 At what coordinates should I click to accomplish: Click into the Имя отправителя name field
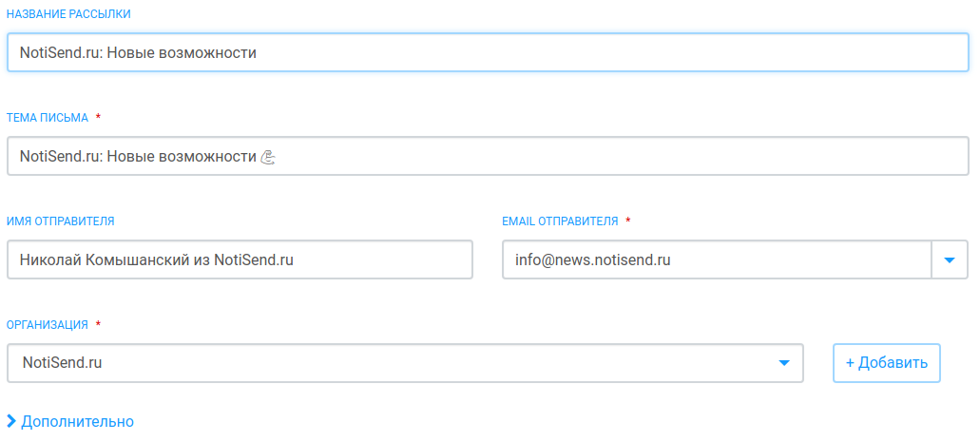tap(240, 259)
